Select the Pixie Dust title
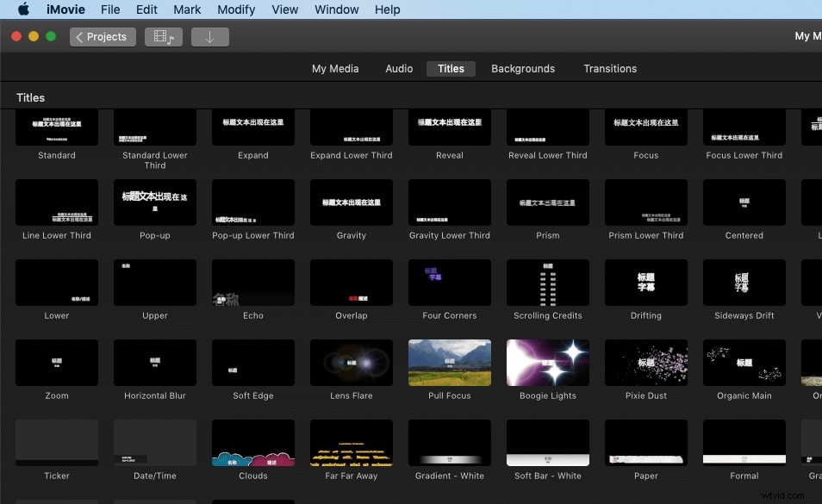Image resolution: width=822 pixels, height=504 pixels. tap(645, 362)
